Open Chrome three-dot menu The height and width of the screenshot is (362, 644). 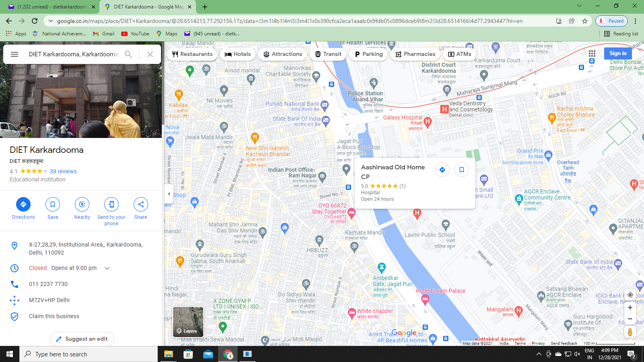pos(636,21)
